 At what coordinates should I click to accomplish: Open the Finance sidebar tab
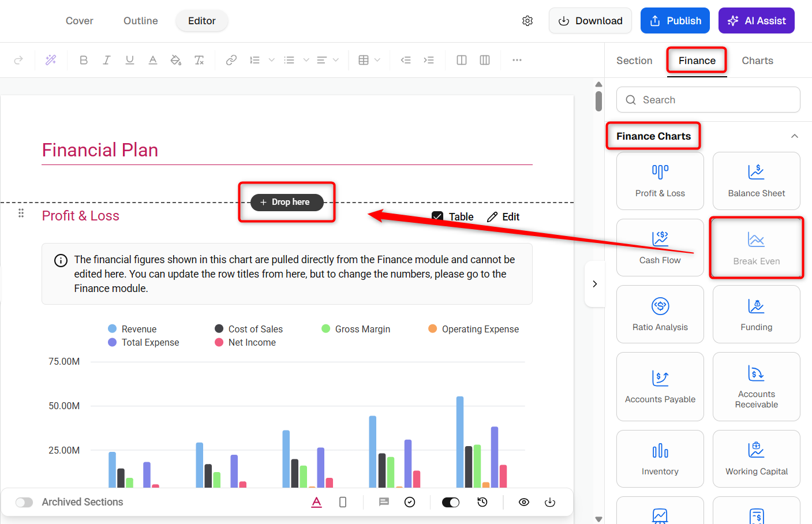(697, 61)
